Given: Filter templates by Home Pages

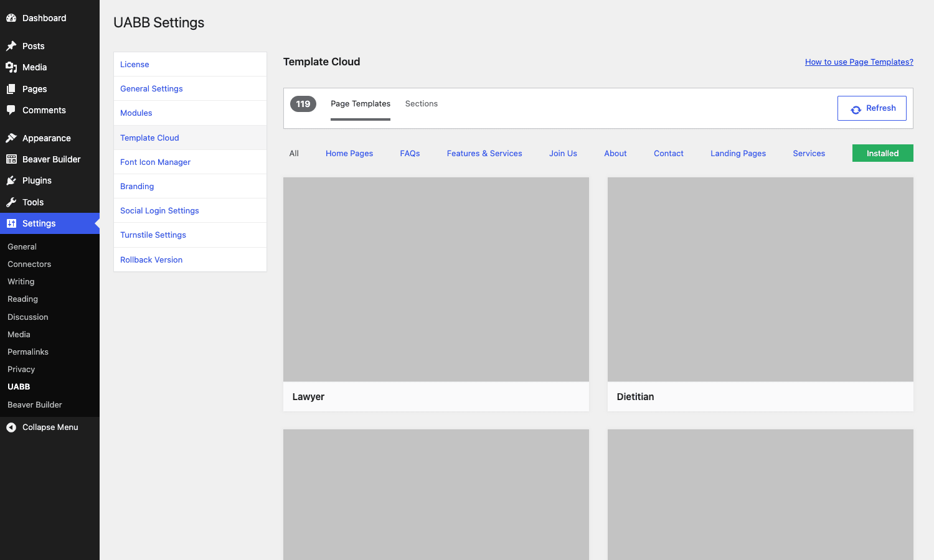Looking at the screenshot, I should (349, 153).
